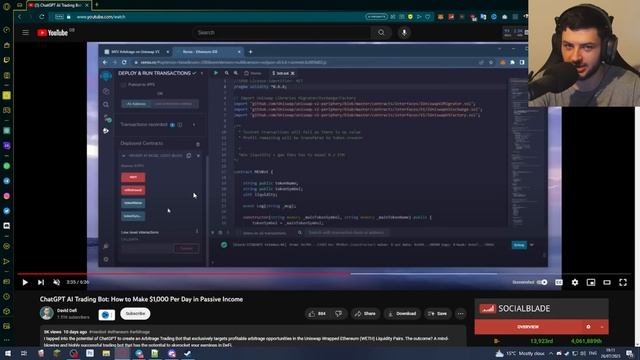Screen dimensions: 640x360
Task: Open the YouTube guide hamburger menu
Action: tap(25, 32)
